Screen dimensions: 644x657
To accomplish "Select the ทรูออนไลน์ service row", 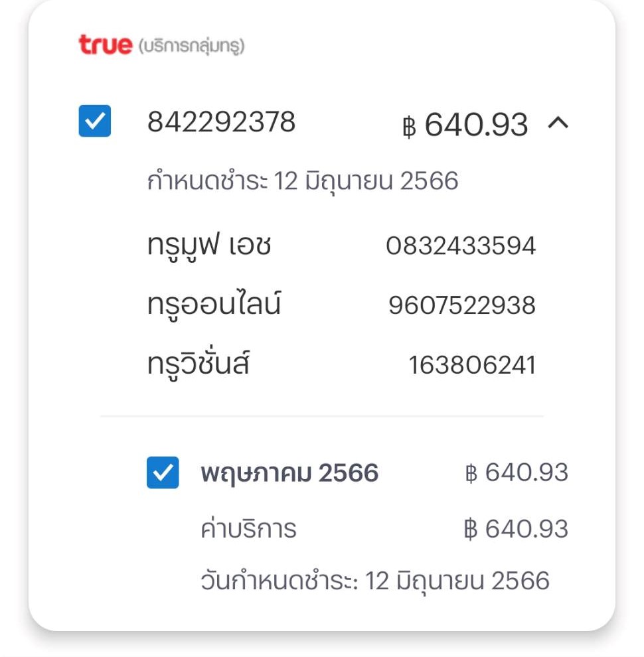I will point(341,305).
